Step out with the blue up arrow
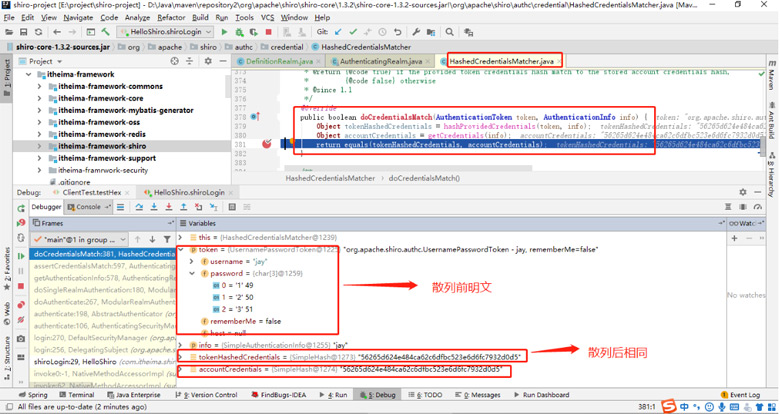 (x=184, y=207)
